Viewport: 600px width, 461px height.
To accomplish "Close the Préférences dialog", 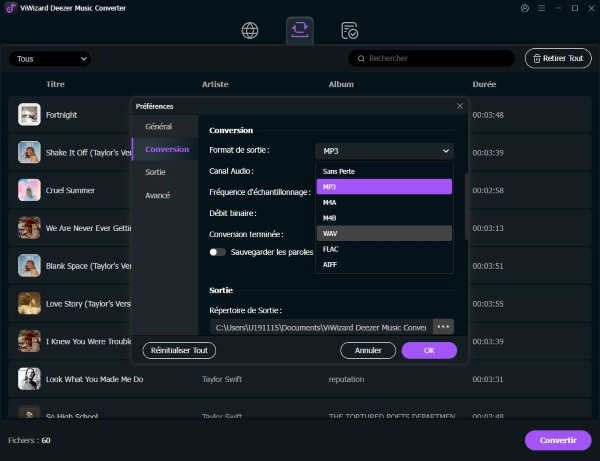I will [x=460, y=106].
